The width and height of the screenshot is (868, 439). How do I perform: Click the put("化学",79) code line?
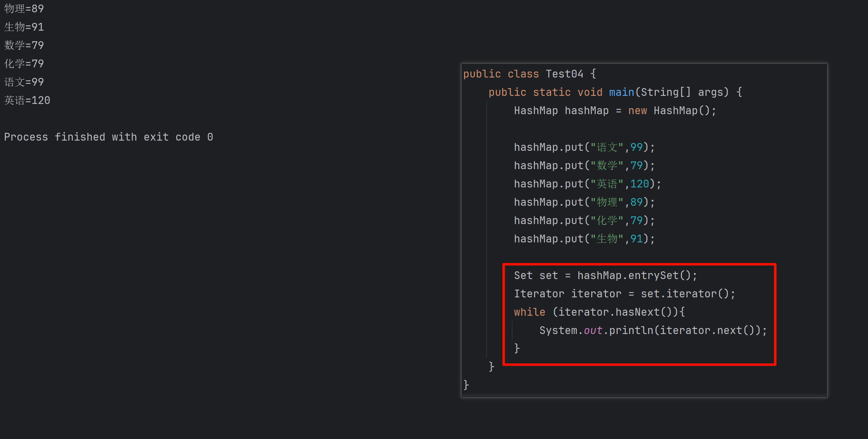click(584, 221)
